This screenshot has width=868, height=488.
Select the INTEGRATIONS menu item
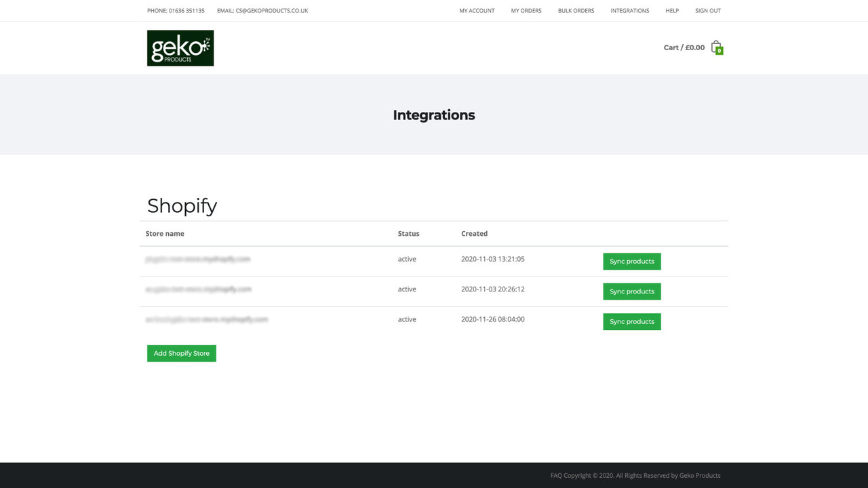pos(629,10)
